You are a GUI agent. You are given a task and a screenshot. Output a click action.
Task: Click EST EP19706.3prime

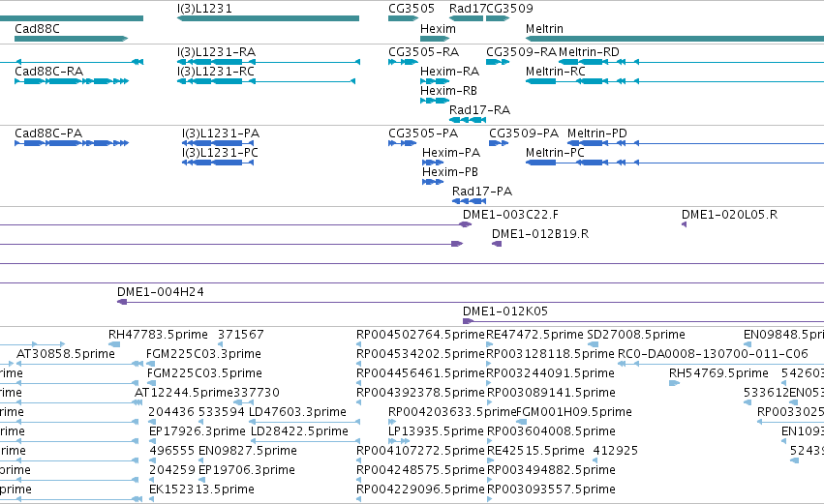click(x=247, y=470)
